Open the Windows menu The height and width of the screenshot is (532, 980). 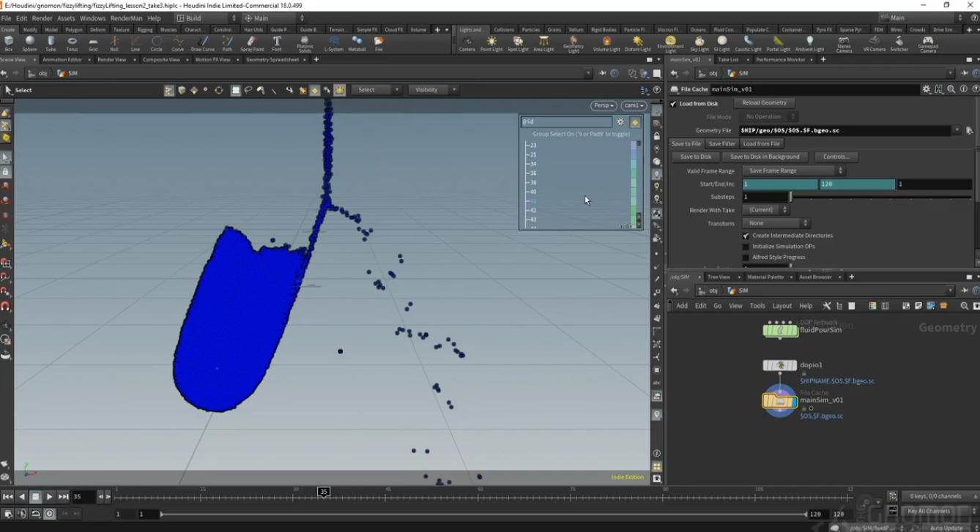coord(92,18)
